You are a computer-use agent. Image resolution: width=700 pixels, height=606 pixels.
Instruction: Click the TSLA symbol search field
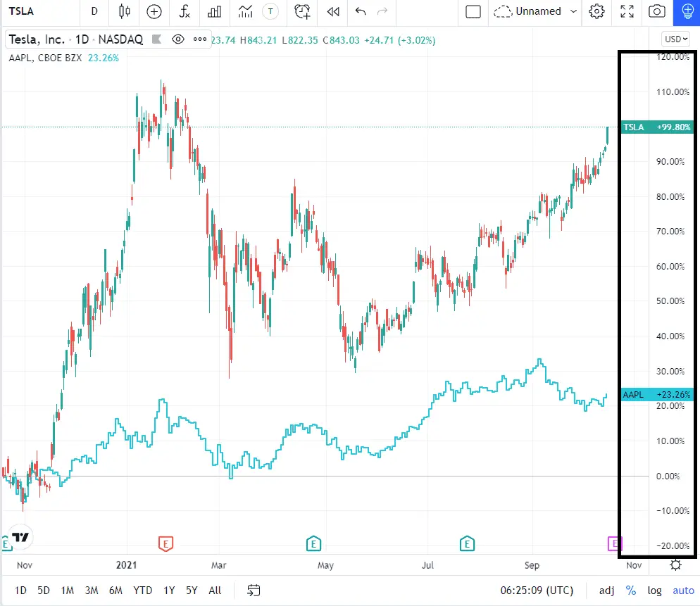40,11
